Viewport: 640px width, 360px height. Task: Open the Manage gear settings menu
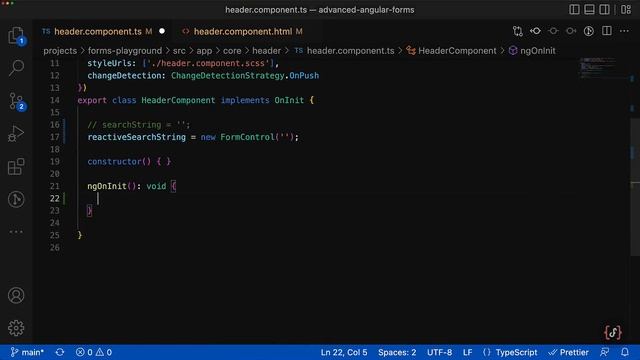(x=16, y=328)
